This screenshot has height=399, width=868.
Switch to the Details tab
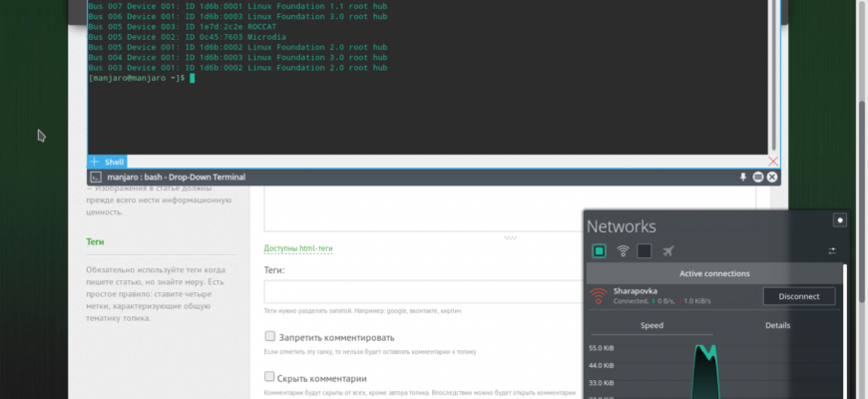pyautogui.click(x=777, y=325)
